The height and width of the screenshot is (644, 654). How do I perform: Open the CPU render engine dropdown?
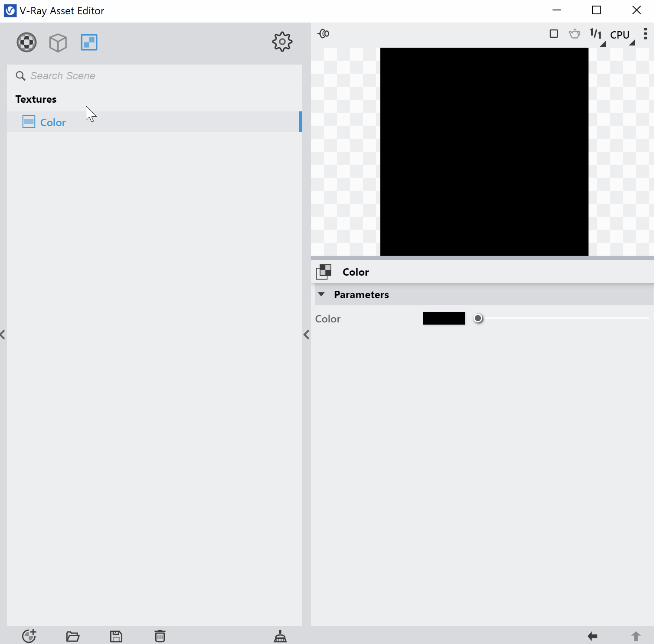click(622, 36)
